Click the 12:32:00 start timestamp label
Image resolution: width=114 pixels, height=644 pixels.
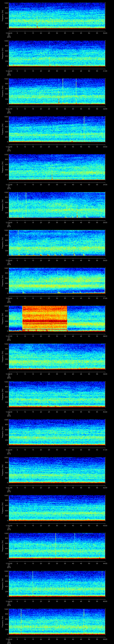point(9,147)
